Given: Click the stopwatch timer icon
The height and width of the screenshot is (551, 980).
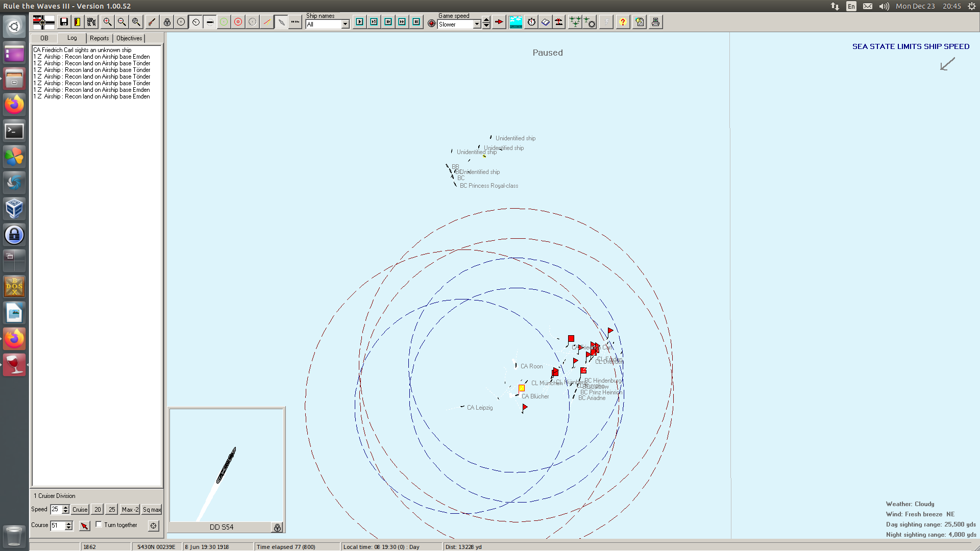Looking at the screenshot, I should pyautogui.click(x=531, y=22).
